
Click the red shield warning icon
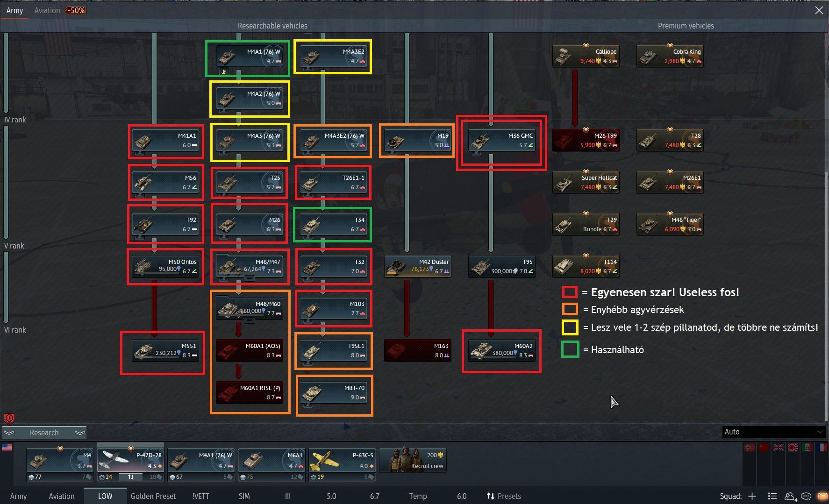tap(9, 419)
